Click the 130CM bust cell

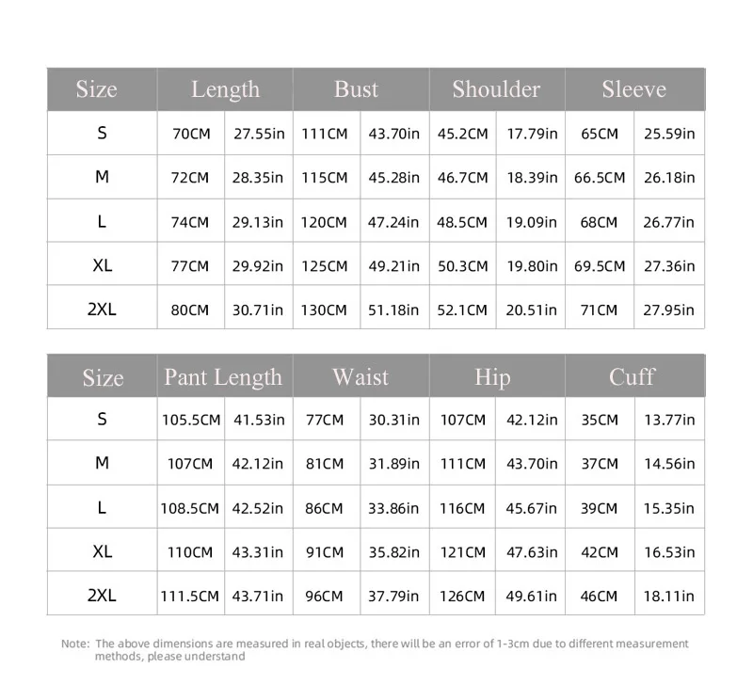(325, 310)
